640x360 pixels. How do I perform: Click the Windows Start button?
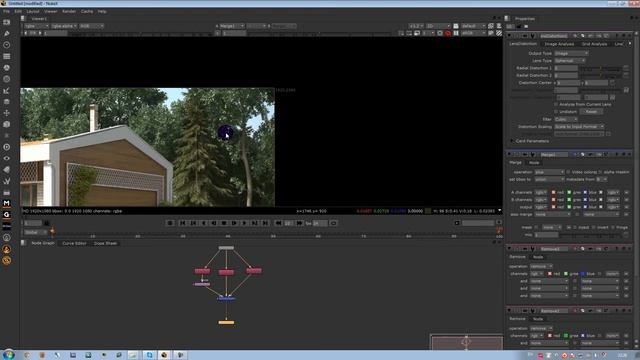click(x=8, y=354)
